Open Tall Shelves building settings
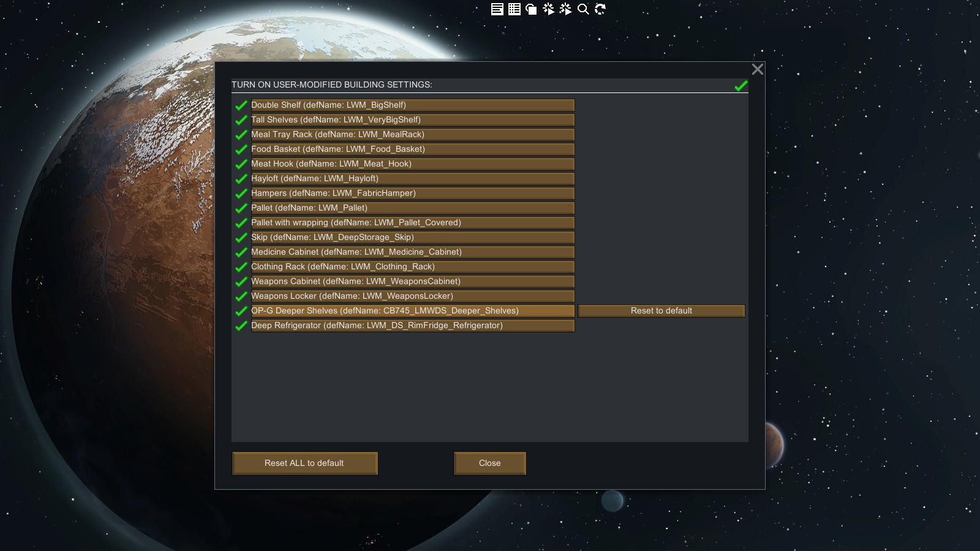This screenshot has height=551, width=980. click(413, 120)
